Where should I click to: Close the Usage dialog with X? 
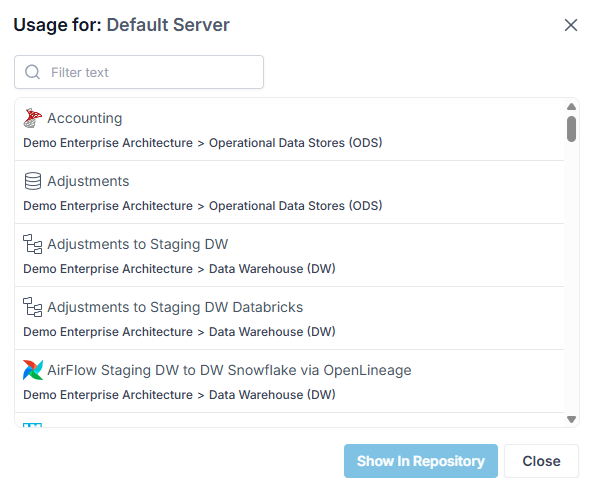[x=571, y=25]
